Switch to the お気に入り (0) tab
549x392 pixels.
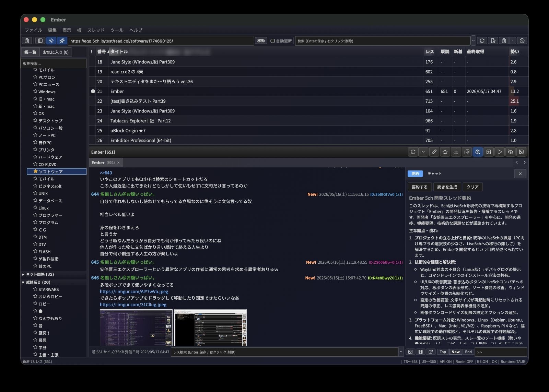[56, 52]
